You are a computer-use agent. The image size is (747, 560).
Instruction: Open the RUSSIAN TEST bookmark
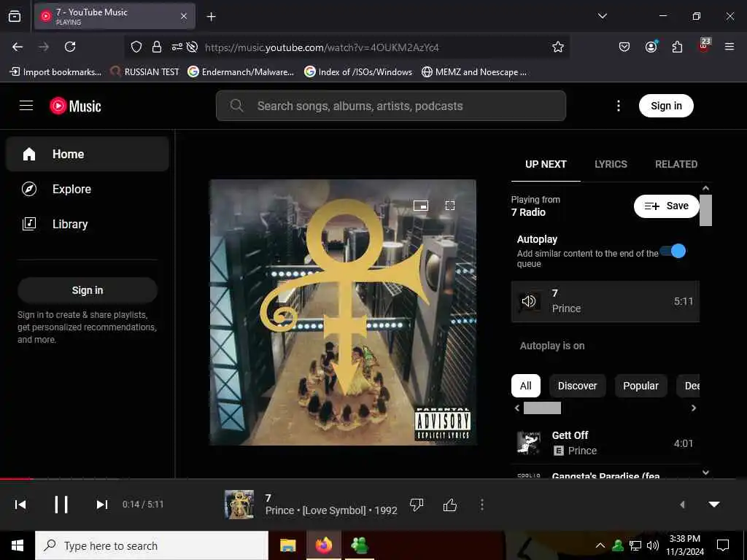tap(145, 72)
